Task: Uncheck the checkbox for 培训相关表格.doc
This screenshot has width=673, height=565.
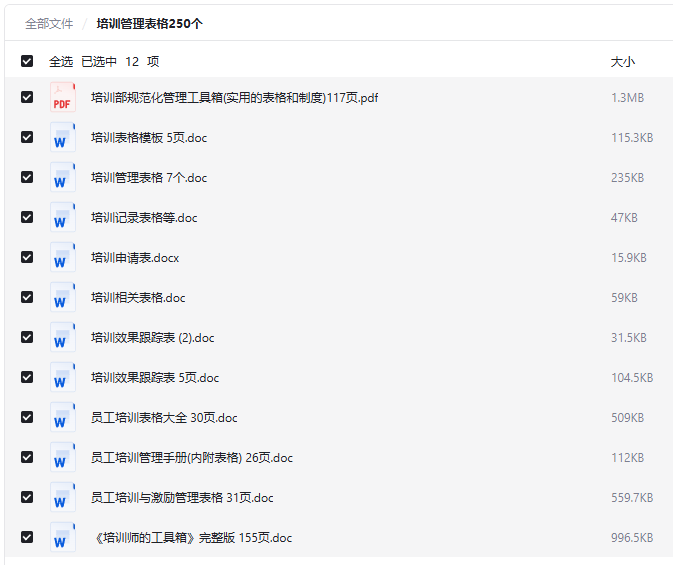Action: (x=27, y=297)
